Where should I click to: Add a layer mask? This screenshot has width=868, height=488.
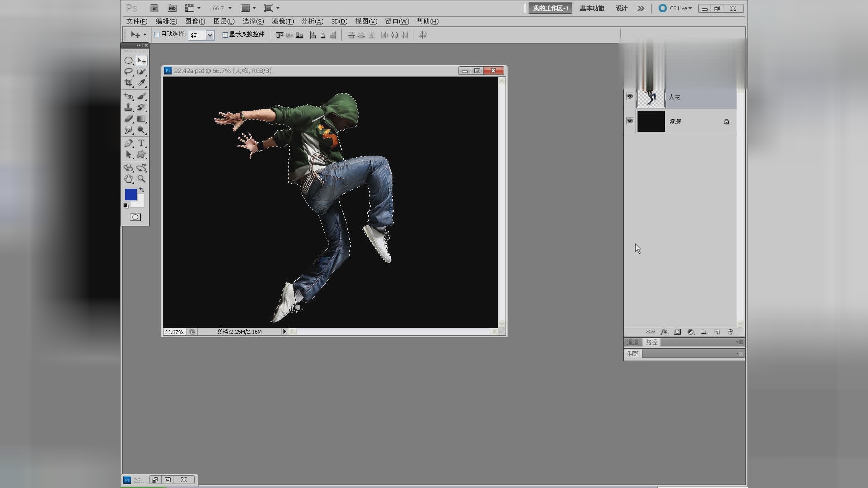point(677,332)
